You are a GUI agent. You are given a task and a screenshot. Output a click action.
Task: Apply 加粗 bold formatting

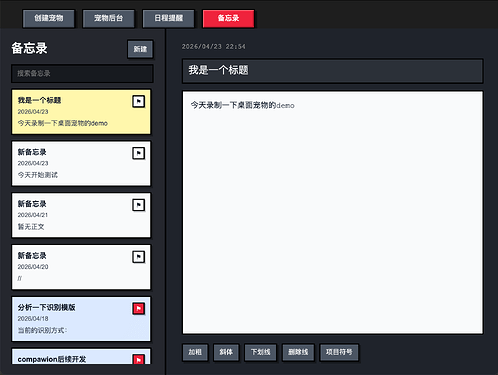195,352
